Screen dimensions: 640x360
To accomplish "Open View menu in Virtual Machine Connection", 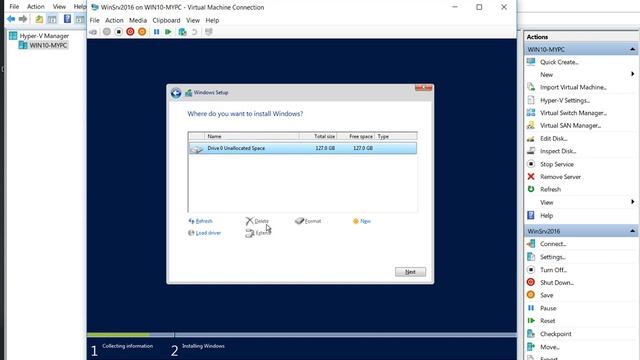I will point(193,20).
